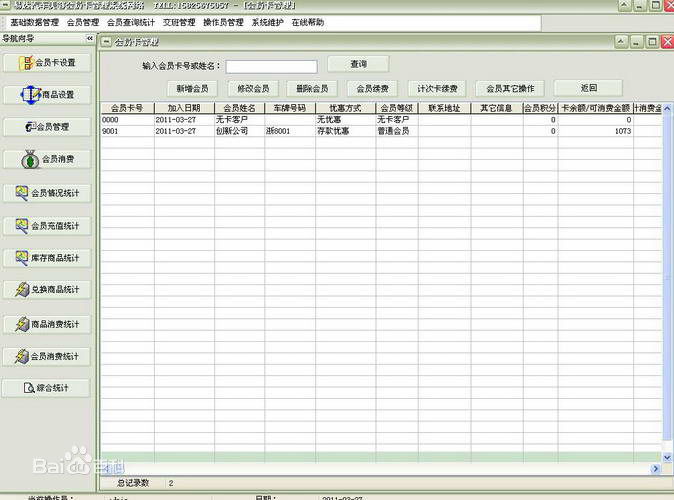Collapse the 导航向导 navigation panel

[x=89, y=38]
